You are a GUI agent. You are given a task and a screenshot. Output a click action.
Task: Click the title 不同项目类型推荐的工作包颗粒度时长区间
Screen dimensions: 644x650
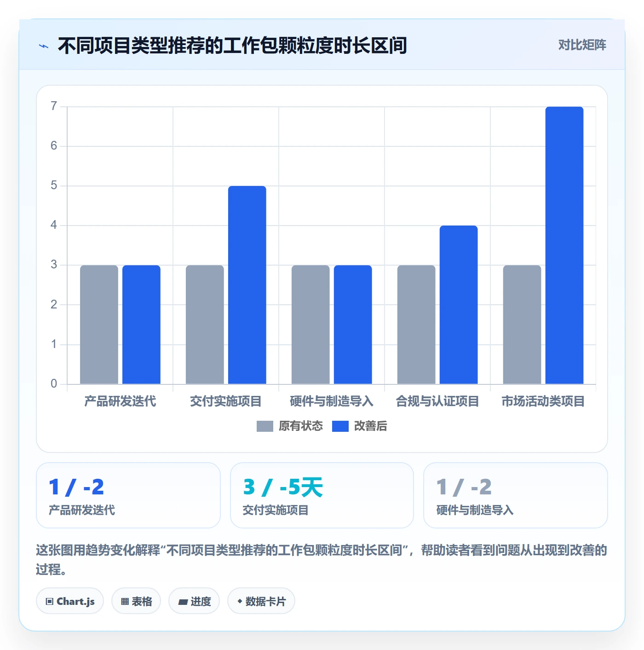(232, 46)
